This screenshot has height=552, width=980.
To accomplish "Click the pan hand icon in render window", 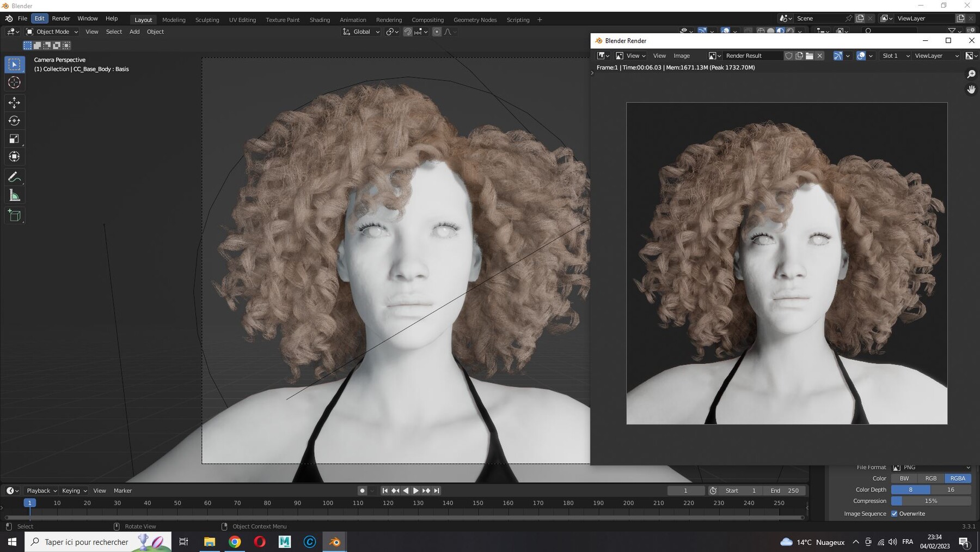I will pos(971,89).
